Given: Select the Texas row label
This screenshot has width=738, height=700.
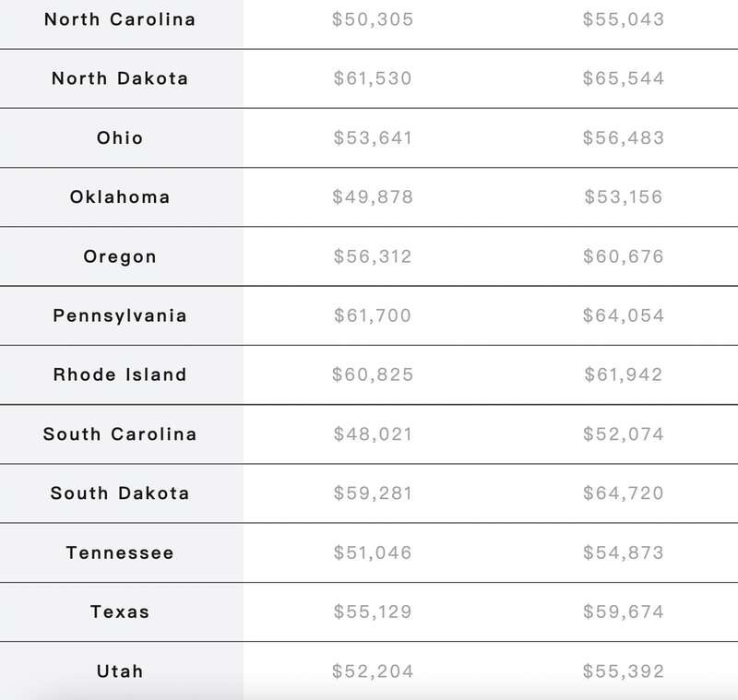Looking at the screenshot, I should [120, 611].
